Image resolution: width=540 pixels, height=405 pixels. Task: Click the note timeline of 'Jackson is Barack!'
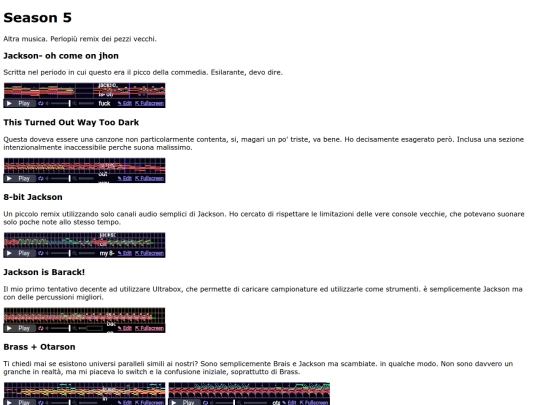[84, 315]
